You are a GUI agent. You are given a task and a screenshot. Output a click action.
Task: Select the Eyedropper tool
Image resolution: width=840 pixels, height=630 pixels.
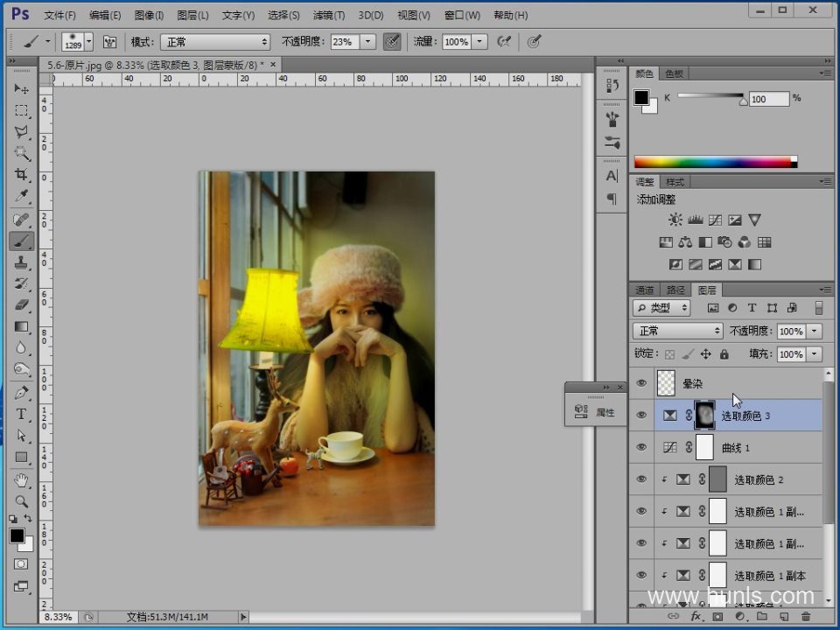click(x=21, y=196)
